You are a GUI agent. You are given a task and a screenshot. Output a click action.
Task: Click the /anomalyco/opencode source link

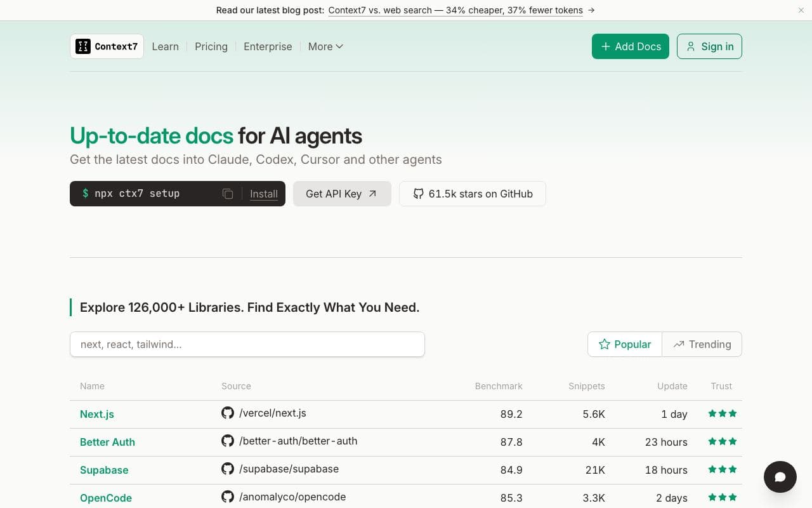point(292,497)
